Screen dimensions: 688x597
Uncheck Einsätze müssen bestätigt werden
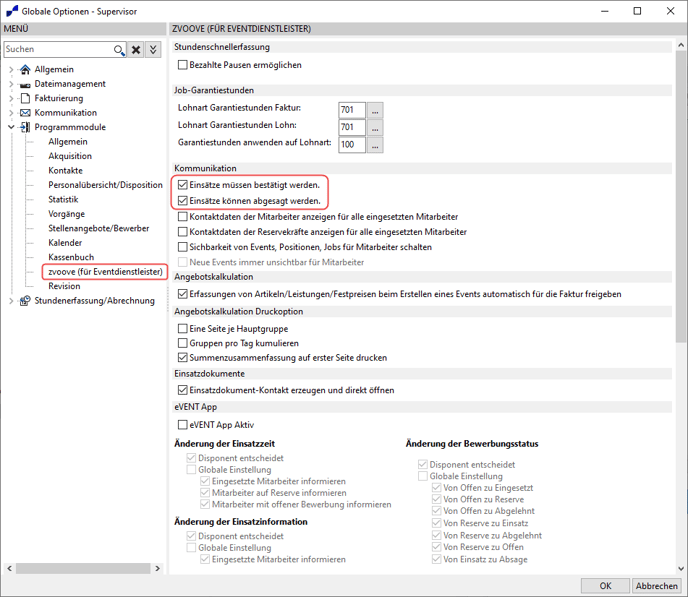point(183,185)
